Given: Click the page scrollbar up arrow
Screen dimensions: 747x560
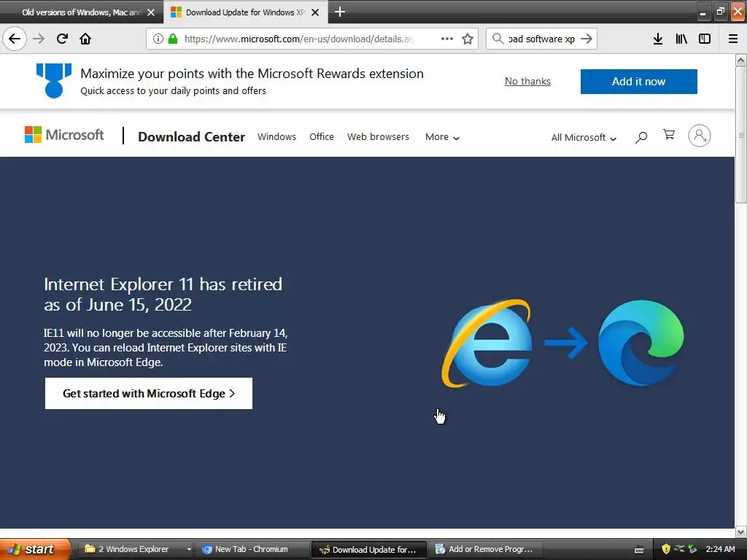Looking at the screenshot, I should [x=740, y=60].
